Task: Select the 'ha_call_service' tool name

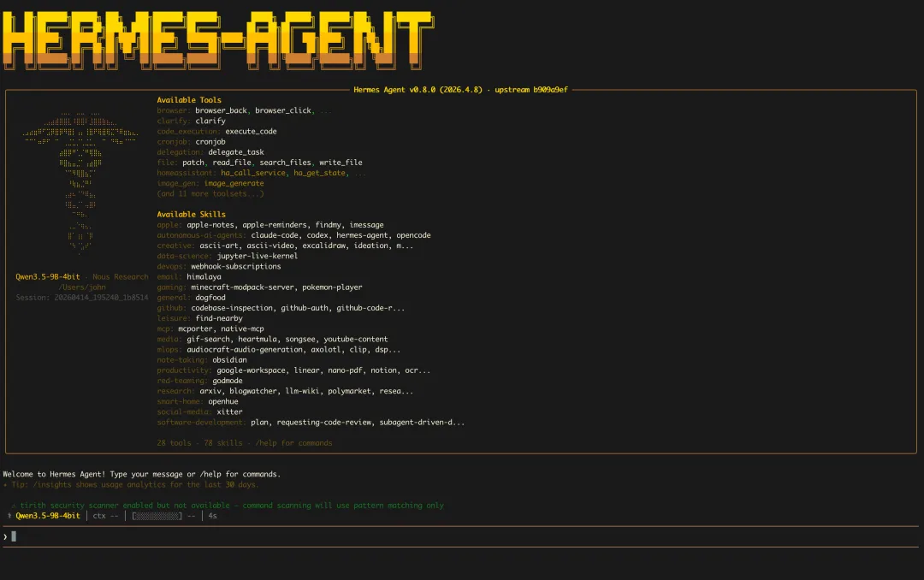Action: [x=253, y=174]
